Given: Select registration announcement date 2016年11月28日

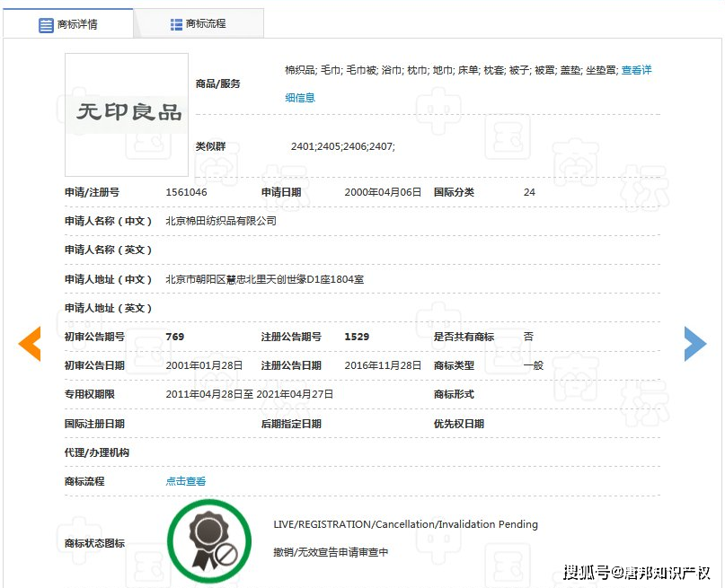Looking at the screenshot, I should 383,365.
